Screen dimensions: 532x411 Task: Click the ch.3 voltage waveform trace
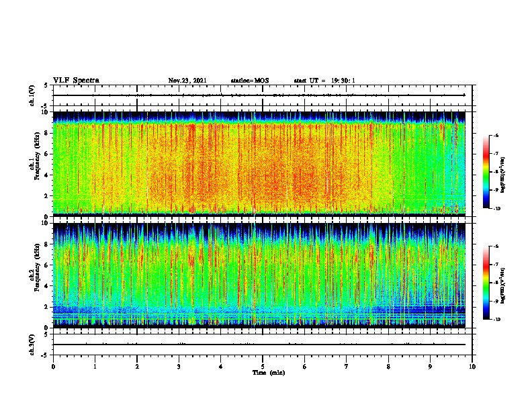click(259, 345)
